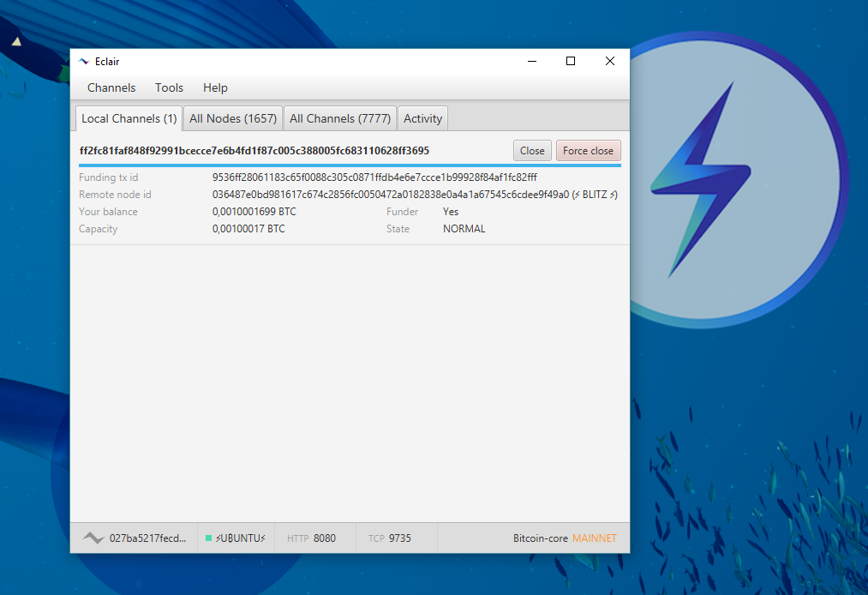868x595 pixels.
Task: Click the capacity value 0,00100017 BTC
Action: pos(248,229)
